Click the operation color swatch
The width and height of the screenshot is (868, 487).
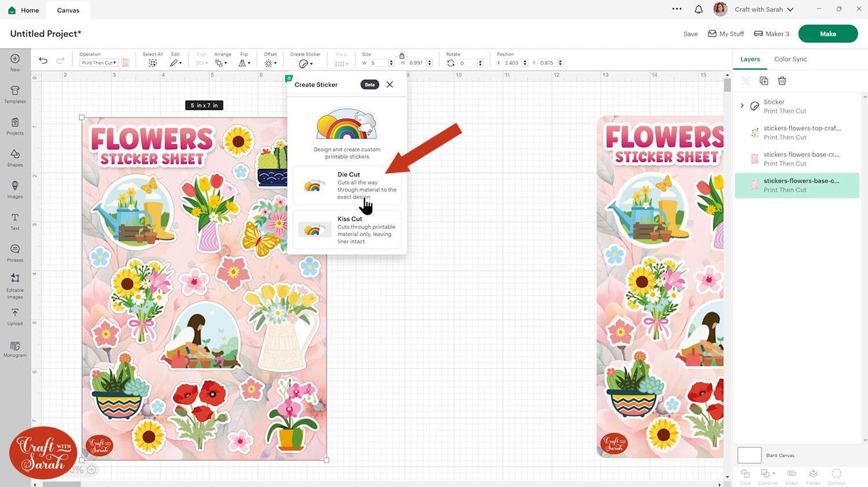click(x=125, y=63)
